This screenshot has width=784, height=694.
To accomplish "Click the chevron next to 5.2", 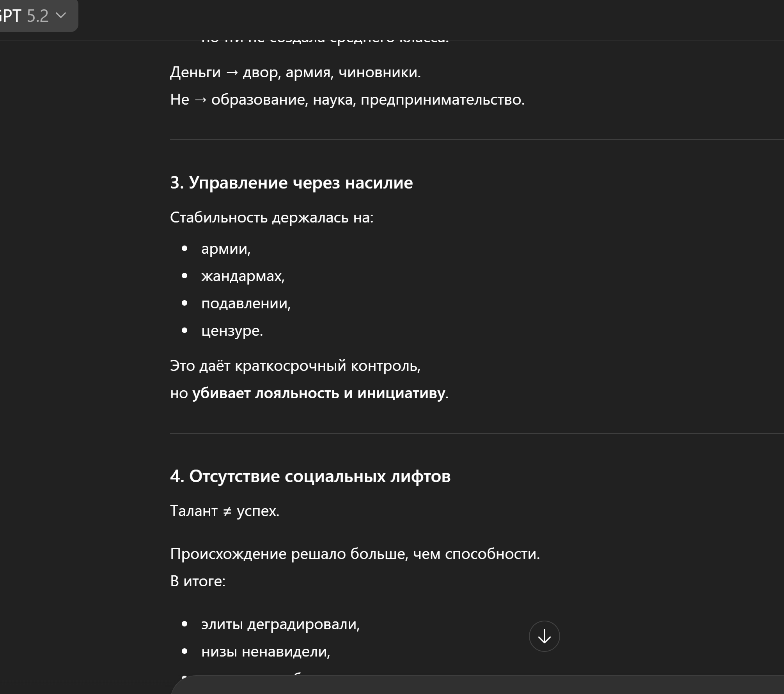I will tap(61, 15).
